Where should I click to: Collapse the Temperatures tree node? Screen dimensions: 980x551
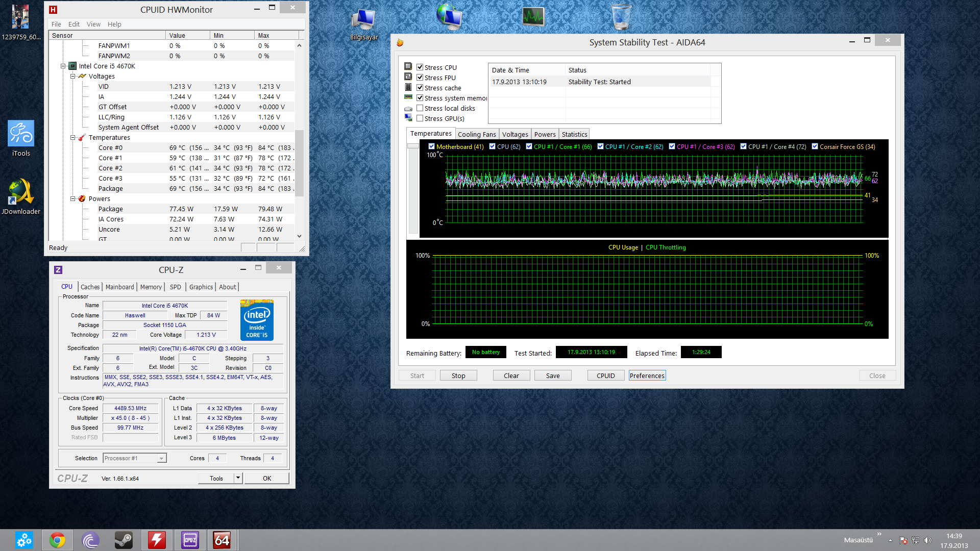(x=72, y=137)
